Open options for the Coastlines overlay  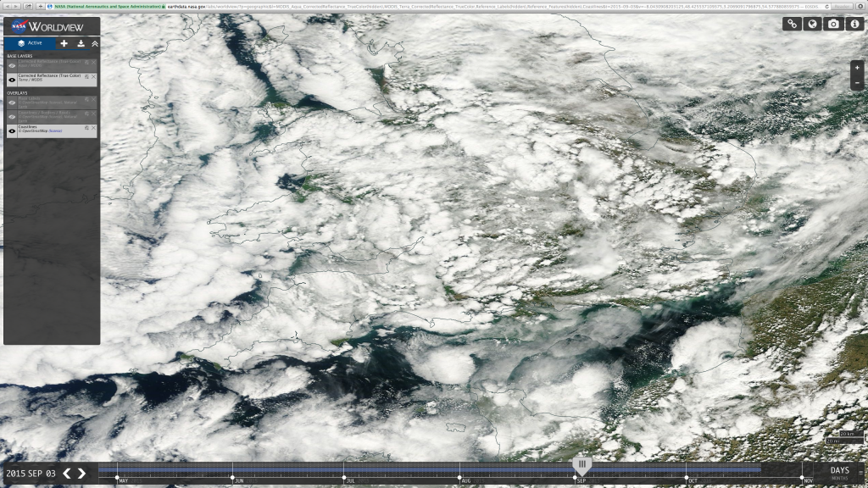tap(87, 128)
